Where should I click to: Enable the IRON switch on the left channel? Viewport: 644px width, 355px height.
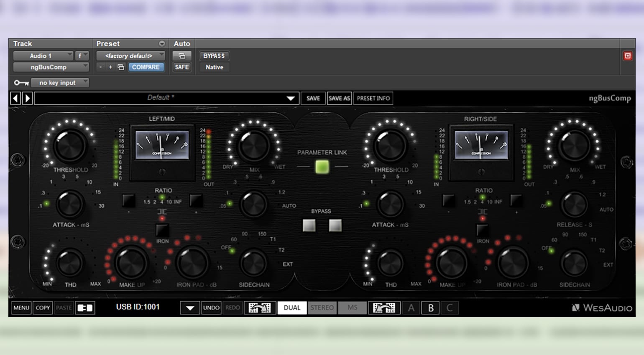coord(161,230)
